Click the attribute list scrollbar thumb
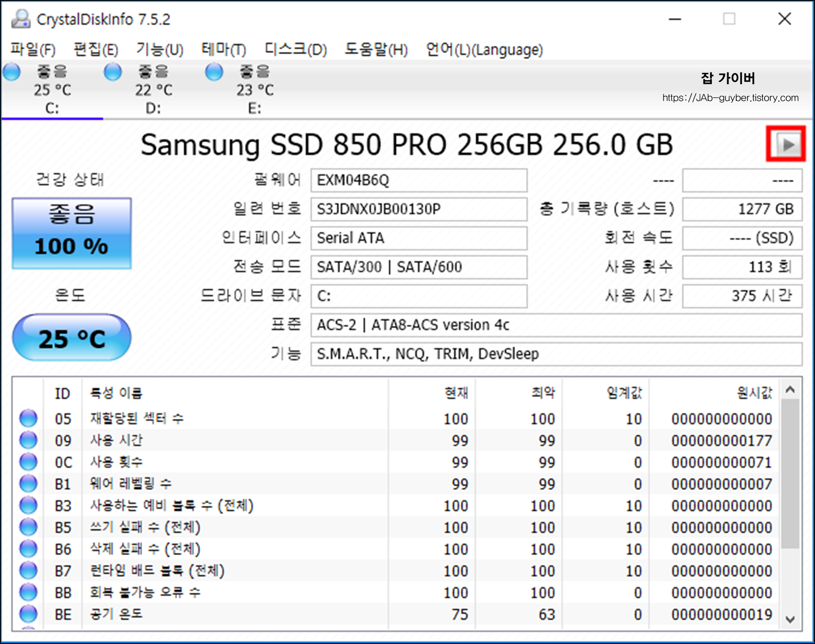The height and width of the screenshot is (644, 815). click(x=790, y=474)
